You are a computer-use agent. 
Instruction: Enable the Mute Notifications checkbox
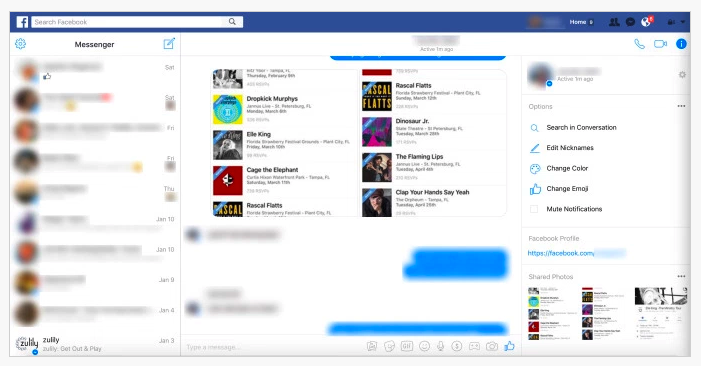[x=534, y=209]
